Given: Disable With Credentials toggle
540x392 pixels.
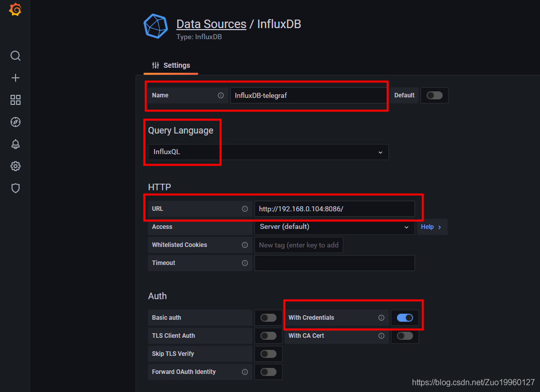Looking at the screenshot, I should 404,318.
